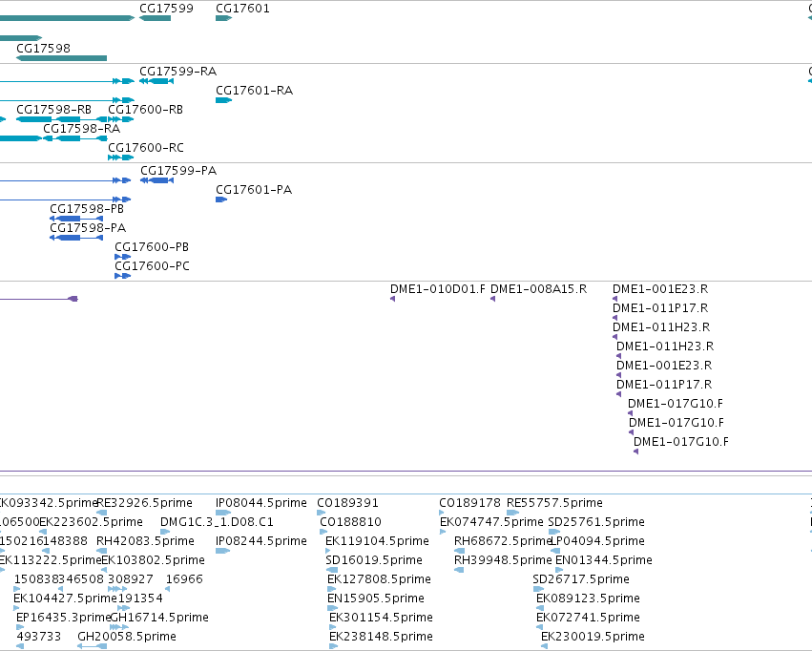Click the RH42083.5prime label
The width and height of the screenshot is (812, 651).
pyautogui.click(x=146, y=541)
